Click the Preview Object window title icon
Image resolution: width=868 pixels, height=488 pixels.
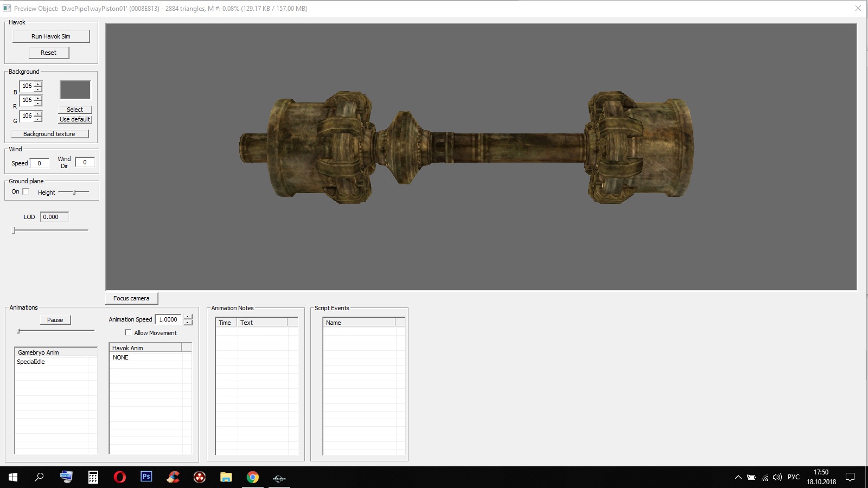coord(7,8)
